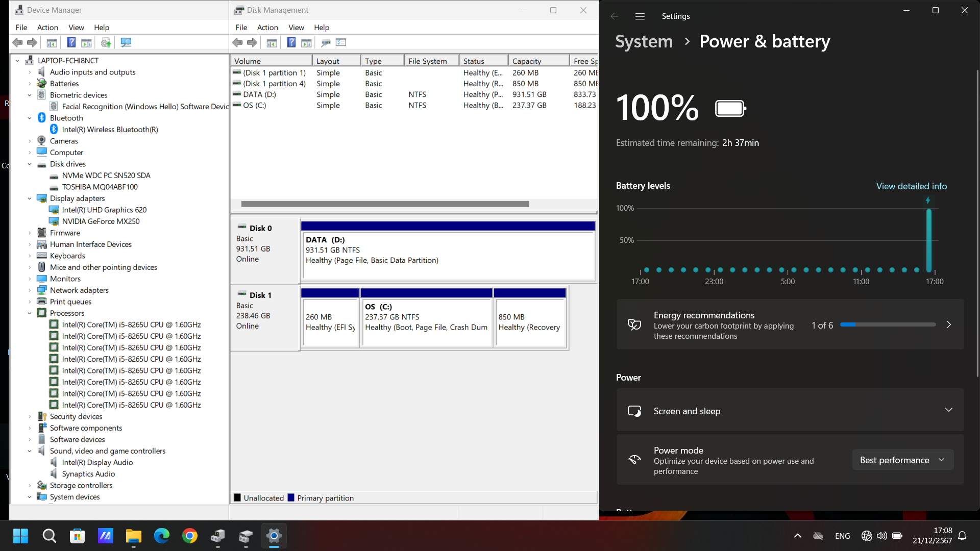The width and height of the screenshot is (980, 551).
Task: Click Scan for hardware changes icon
Action: pos(126,43)
